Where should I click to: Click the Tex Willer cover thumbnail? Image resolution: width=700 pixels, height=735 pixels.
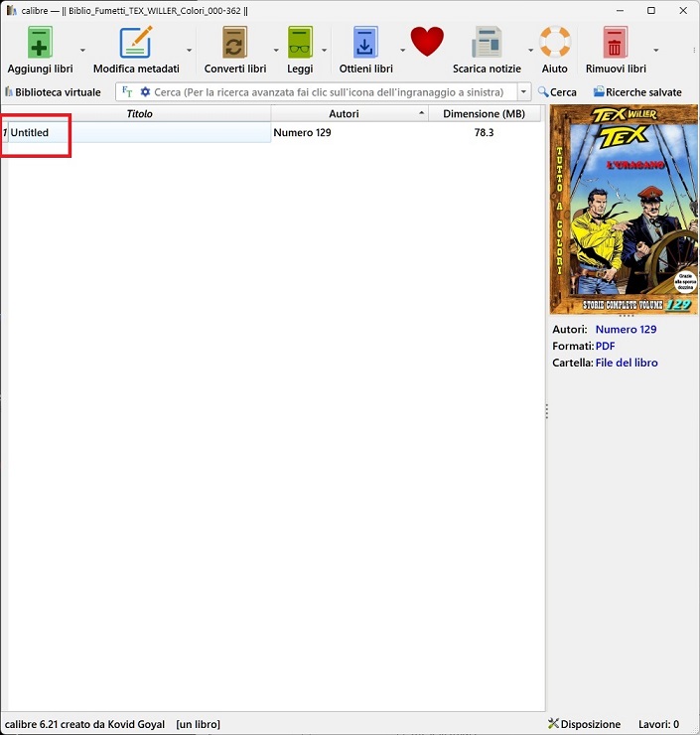(624, 209)
